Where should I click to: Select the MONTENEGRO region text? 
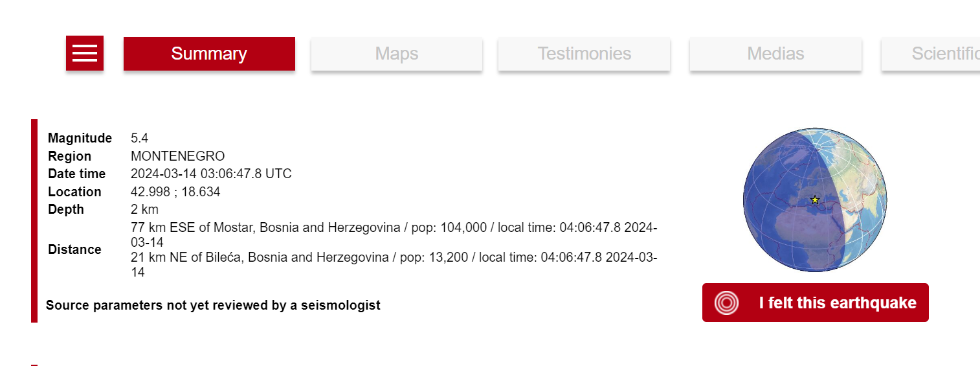tap(177, 156)
